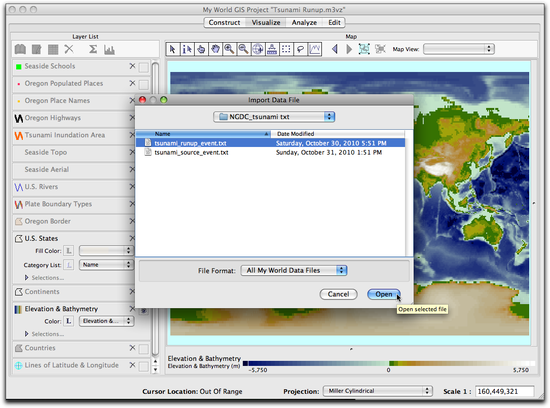The width and height of the screenshot is (550, 408).
Task: Click the globe zoom to all tool
Action: pos(258,49)
